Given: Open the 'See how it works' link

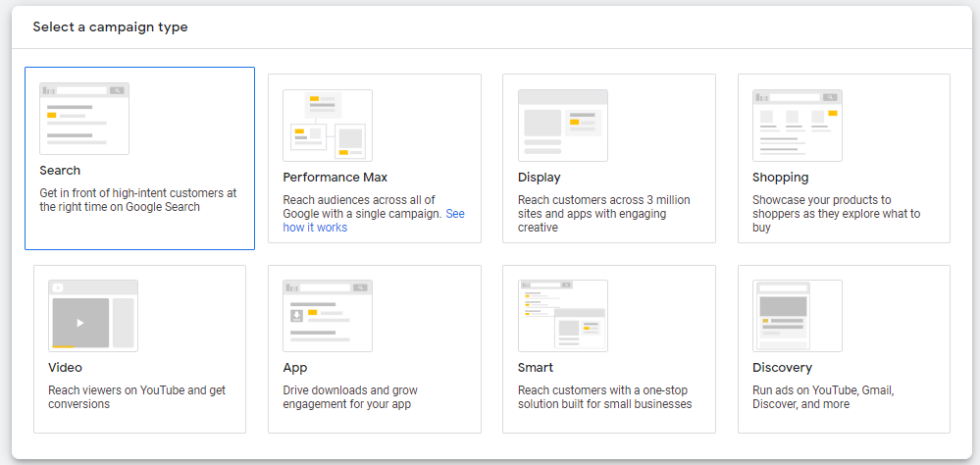Looking at the screenshot, I should pos(315,228).
